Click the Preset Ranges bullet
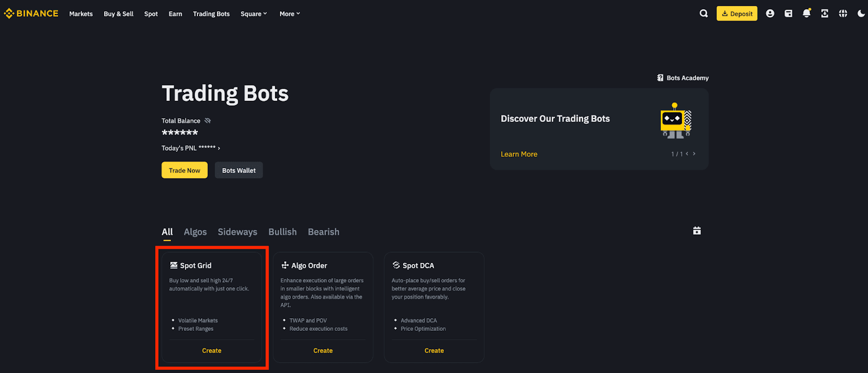 pyautogui.click(x=196, y=329)
